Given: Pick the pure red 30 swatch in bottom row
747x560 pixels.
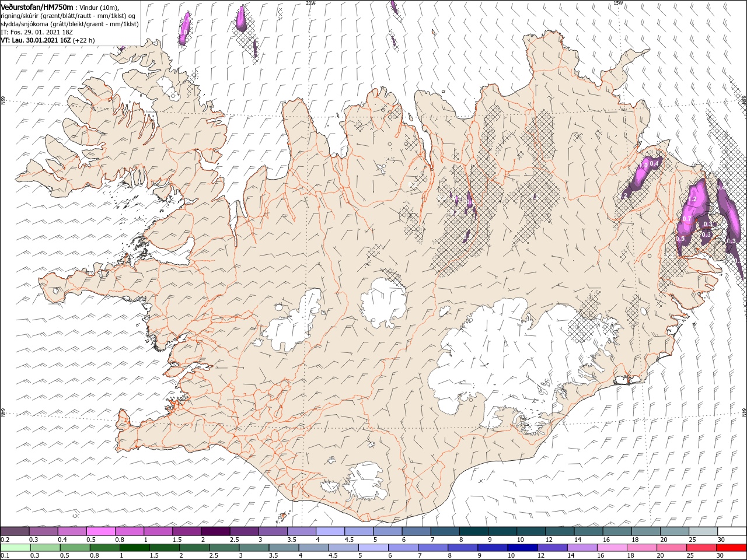Looking at the screenshot, I should click(732, 548).
